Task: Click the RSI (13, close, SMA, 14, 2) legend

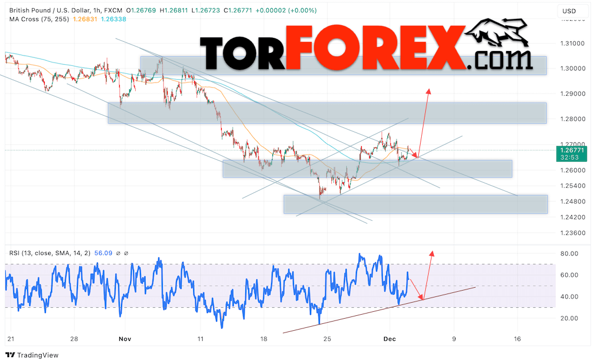Action: 50,253
